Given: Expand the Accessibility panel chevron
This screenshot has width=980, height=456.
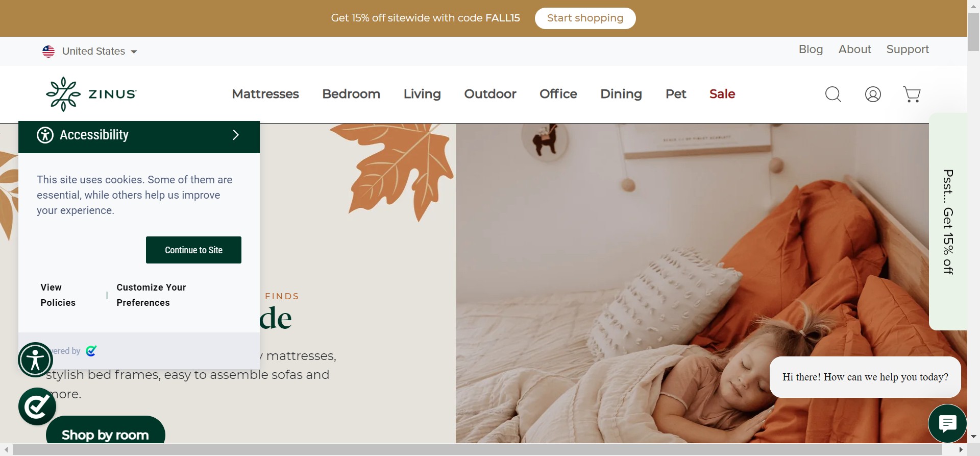Looking at the screenshot, I should pos(236,135).
